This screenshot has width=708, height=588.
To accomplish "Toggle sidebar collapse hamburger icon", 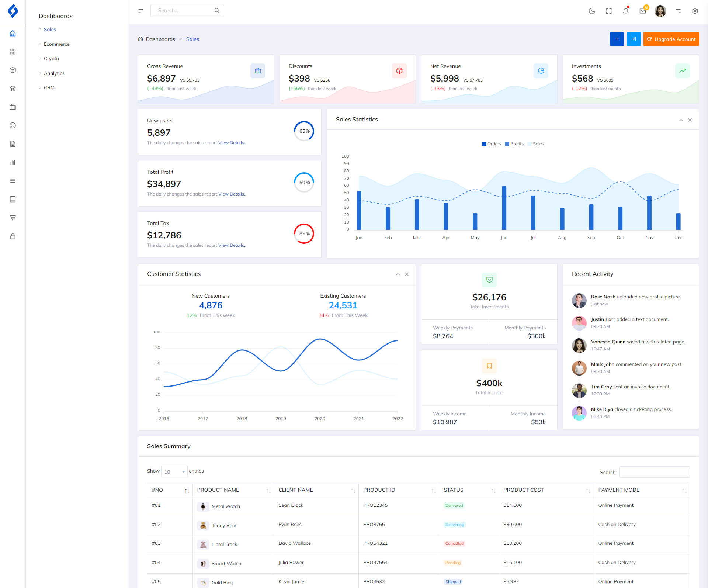I will 140,11.
